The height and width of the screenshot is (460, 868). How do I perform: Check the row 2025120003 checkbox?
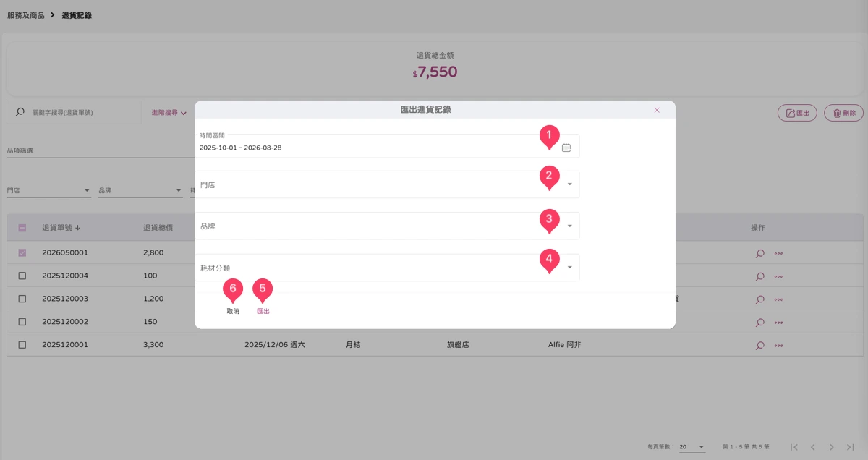pyautogui.click(x=22, y=299)
